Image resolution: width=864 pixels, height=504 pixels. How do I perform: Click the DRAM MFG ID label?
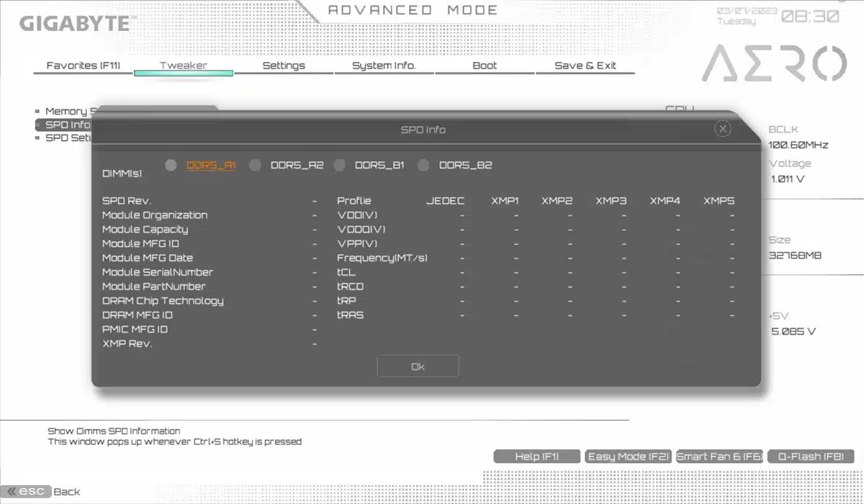point(138,315)
